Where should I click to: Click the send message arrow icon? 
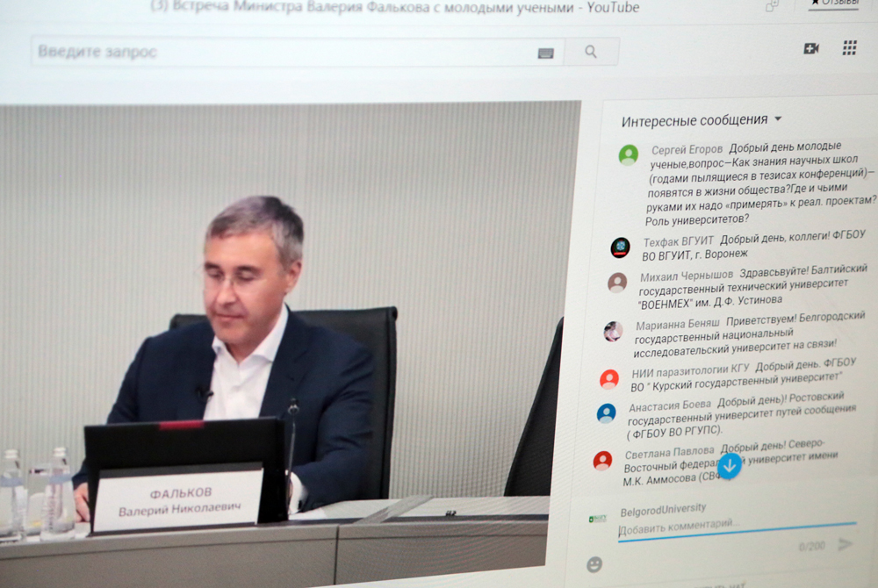pyautogui.click(x=845, y=544)
